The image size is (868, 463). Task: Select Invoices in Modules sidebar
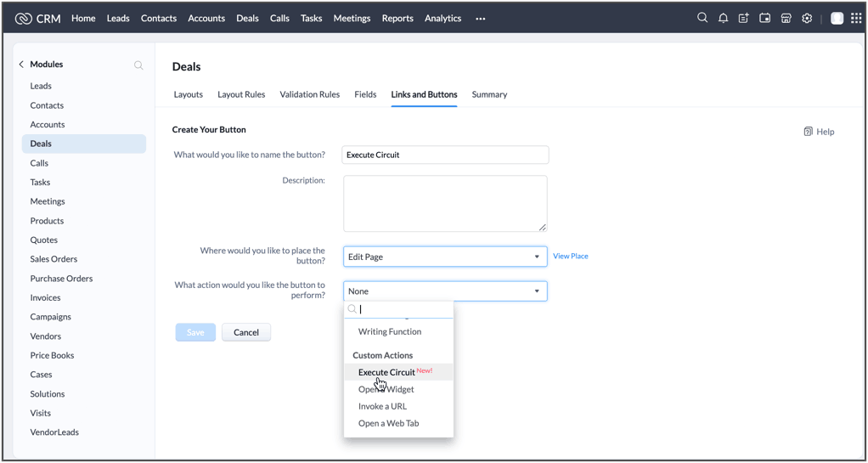pyautogui.click(x=45, y=297)
